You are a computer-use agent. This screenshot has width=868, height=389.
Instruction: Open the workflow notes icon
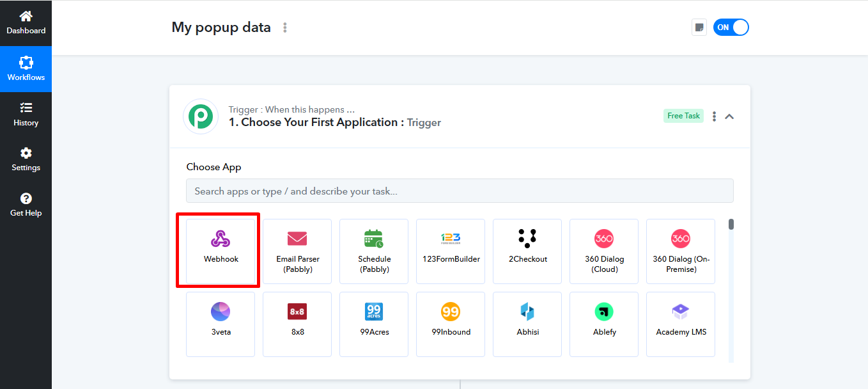(699, 27)
